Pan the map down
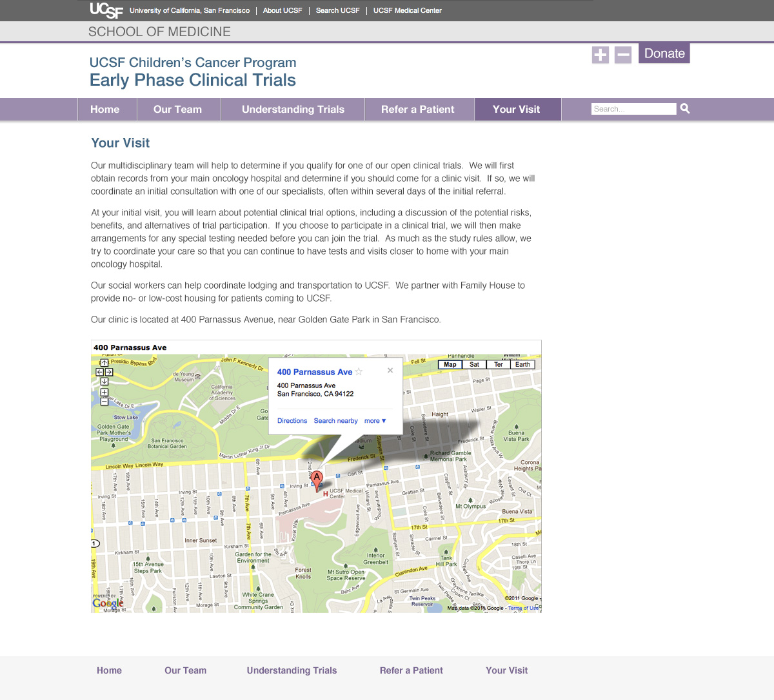 click(x=104, y=381)
